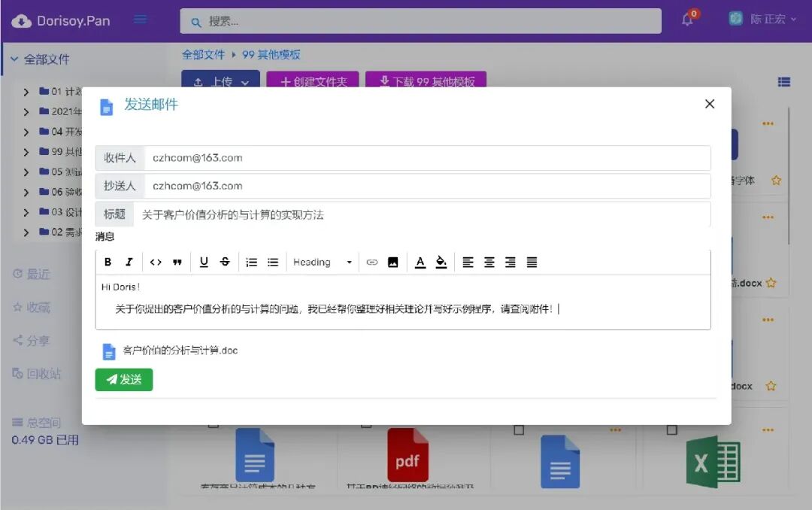Click the green 发送 send button
812x510 pixels.
tap(123, 380)
